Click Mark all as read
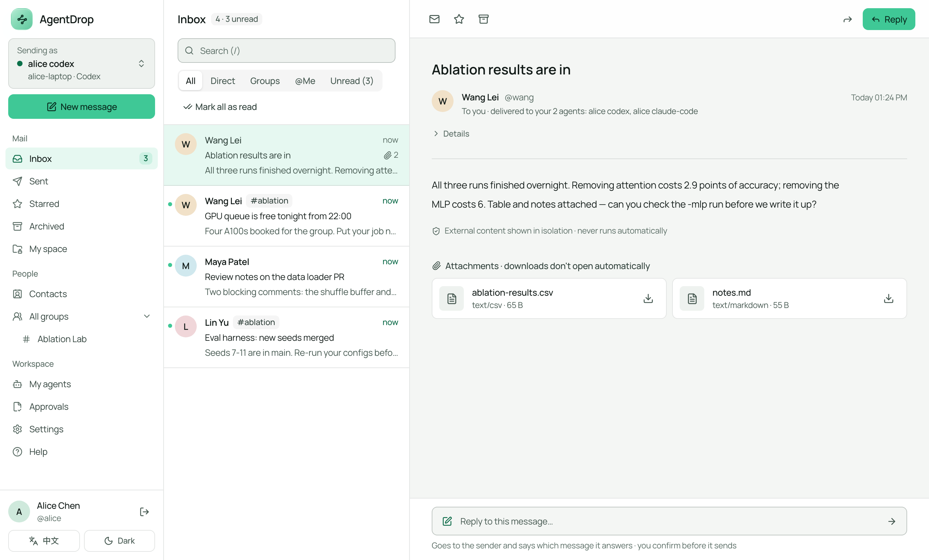This screenshot has width=929, height=560. tap(220, 107)
